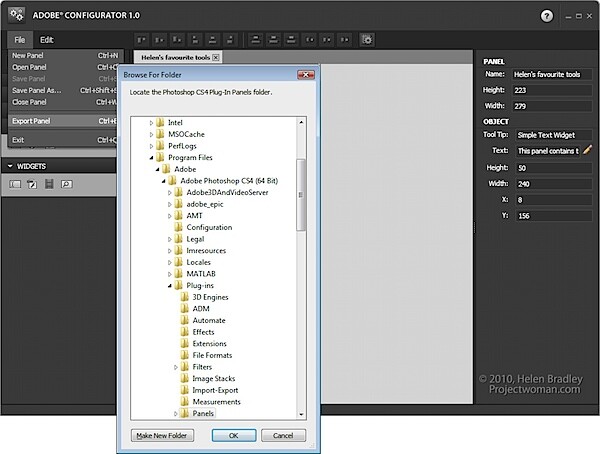Open the File menu
The image size is (600, 454).
point(20,40)
